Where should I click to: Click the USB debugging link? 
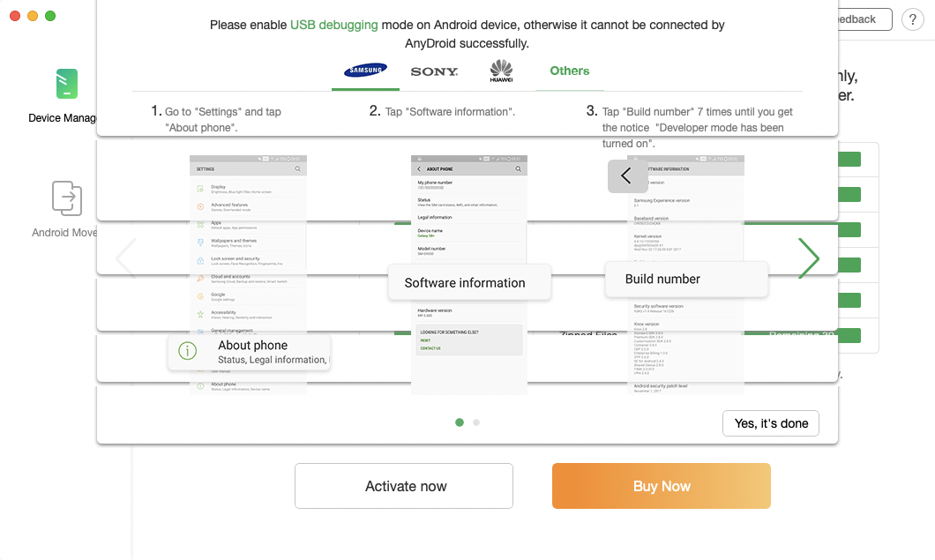[x=333, y=25]
